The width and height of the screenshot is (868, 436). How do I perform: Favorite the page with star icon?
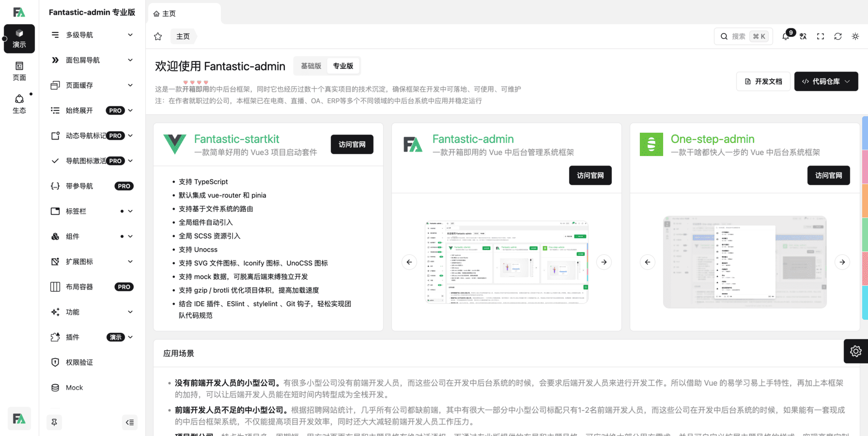(158, 36)
